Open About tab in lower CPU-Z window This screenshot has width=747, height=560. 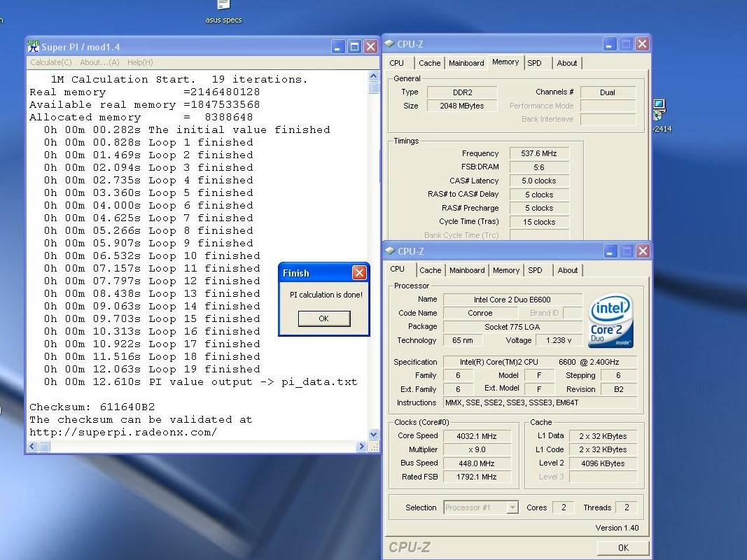click(567, 270)
